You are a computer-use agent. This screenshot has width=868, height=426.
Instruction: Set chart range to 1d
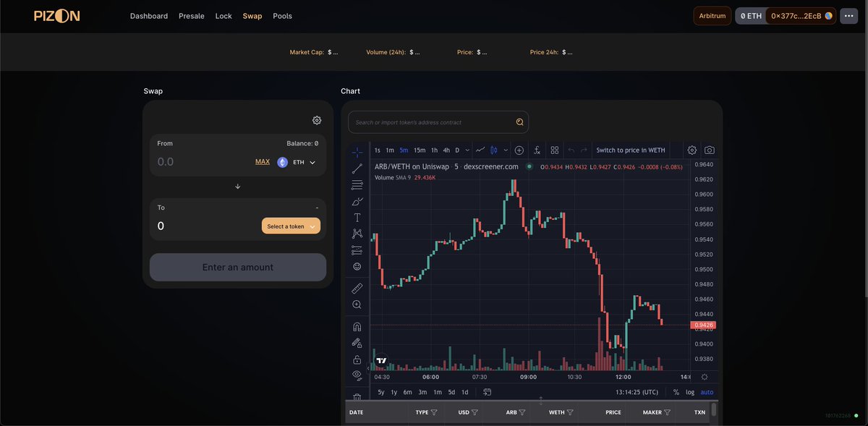pyautogui.click(x=465, y=392)
